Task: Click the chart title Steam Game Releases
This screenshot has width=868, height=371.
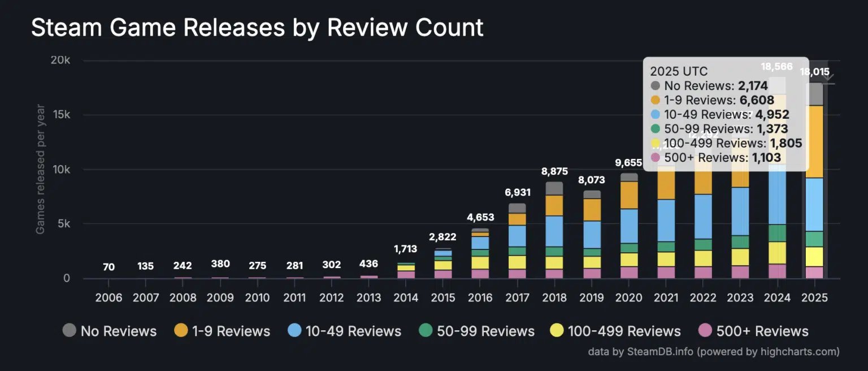Action: point(257,28)
